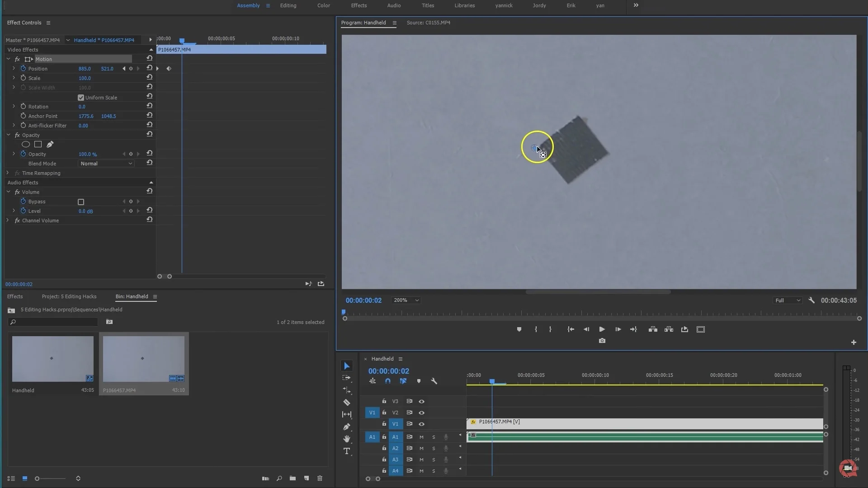Toggle snap magnet in the timeline
868x488 pixels.
tap(387, 381)
